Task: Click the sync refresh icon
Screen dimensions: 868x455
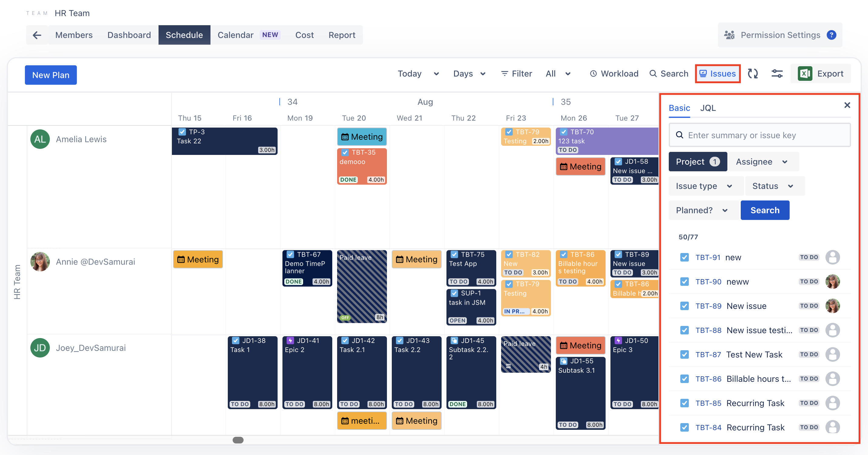Action: click(752, 74)
